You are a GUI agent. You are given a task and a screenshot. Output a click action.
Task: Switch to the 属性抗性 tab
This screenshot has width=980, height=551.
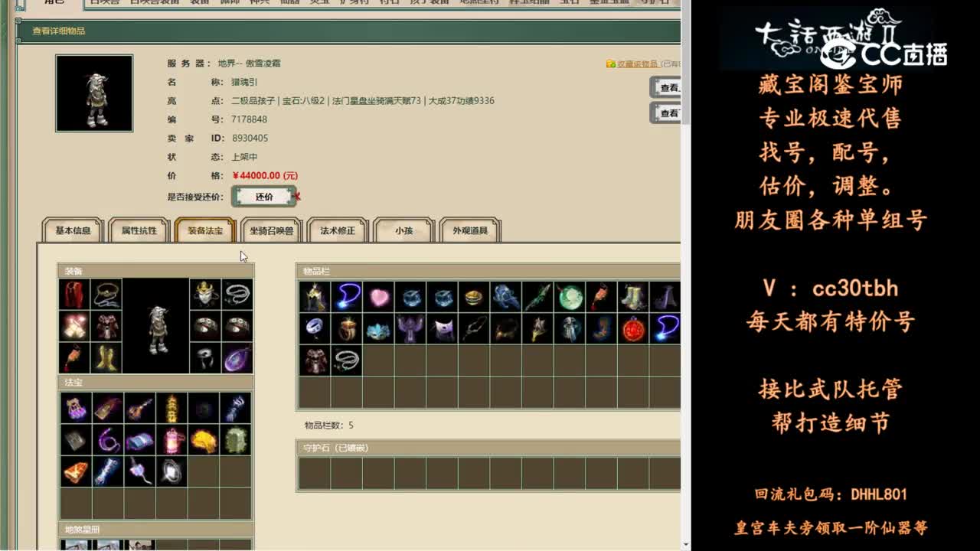coord(139,230)
